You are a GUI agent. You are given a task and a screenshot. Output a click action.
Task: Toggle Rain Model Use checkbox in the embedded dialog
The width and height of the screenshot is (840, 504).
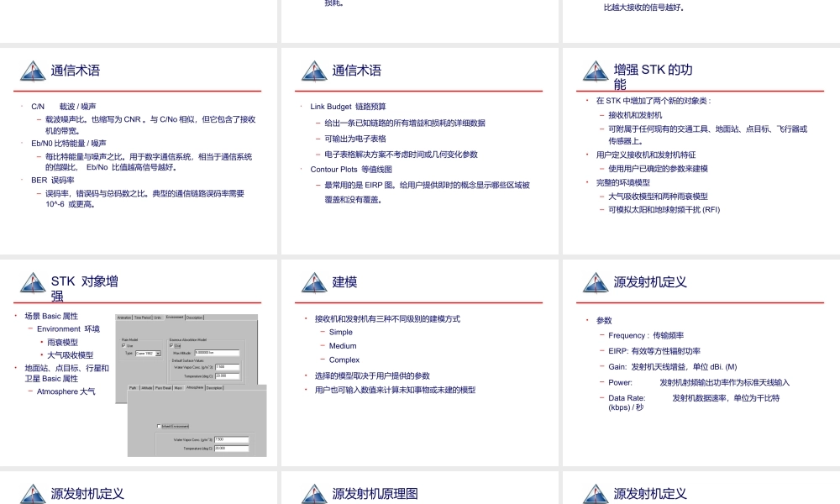coord(123,345)
